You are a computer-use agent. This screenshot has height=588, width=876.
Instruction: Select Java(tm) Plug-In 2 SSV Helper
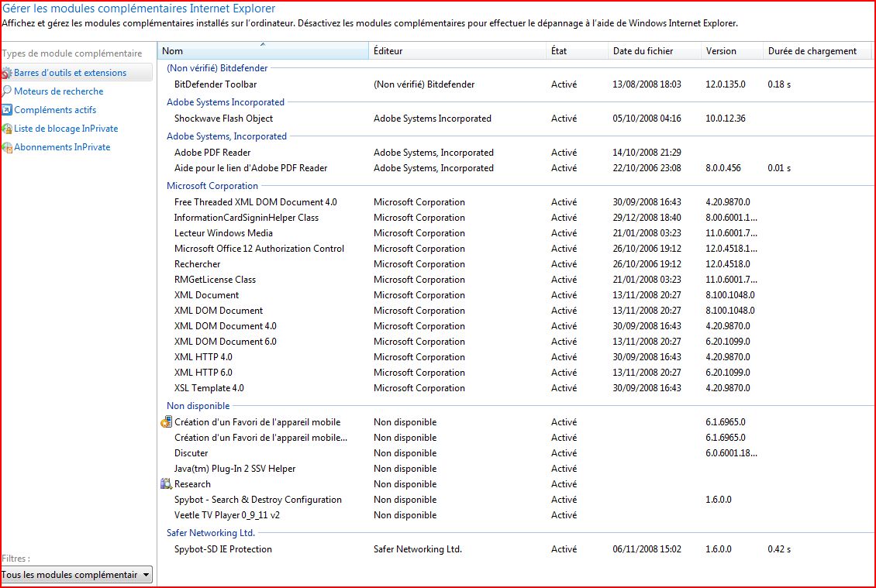(x=235, y=469)
